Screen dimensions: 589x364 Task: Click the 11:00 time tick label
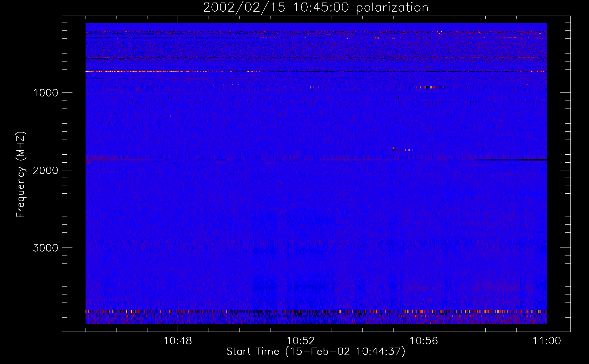point(547,341)
